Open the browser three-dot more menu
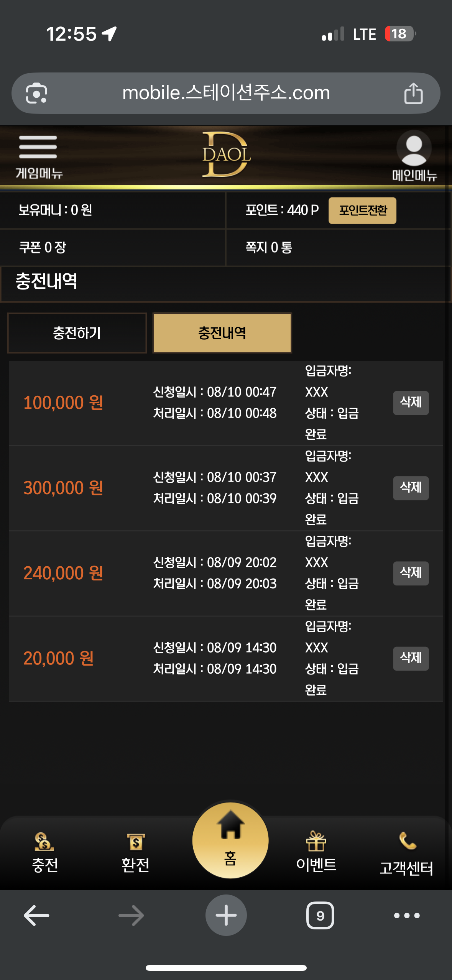This screenshot has height=980, width=452. click(407, 916)
